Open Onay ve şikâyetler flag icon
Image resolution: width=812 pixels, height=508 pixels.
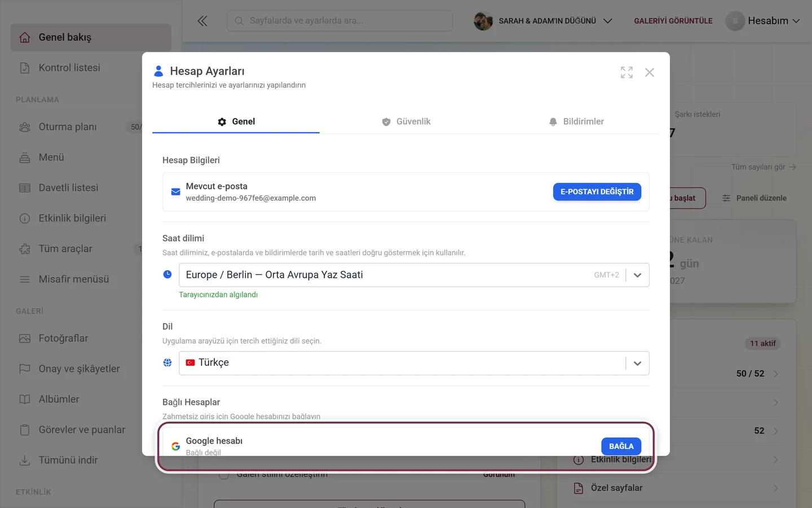coord(25,369)
